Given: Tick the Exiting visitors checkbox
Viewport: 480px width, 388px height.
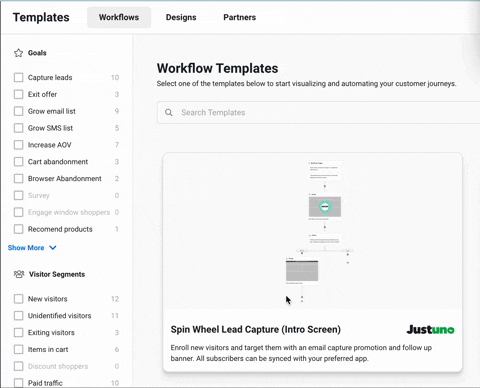Looking at the screenshot, I should [x=18, y=332].
